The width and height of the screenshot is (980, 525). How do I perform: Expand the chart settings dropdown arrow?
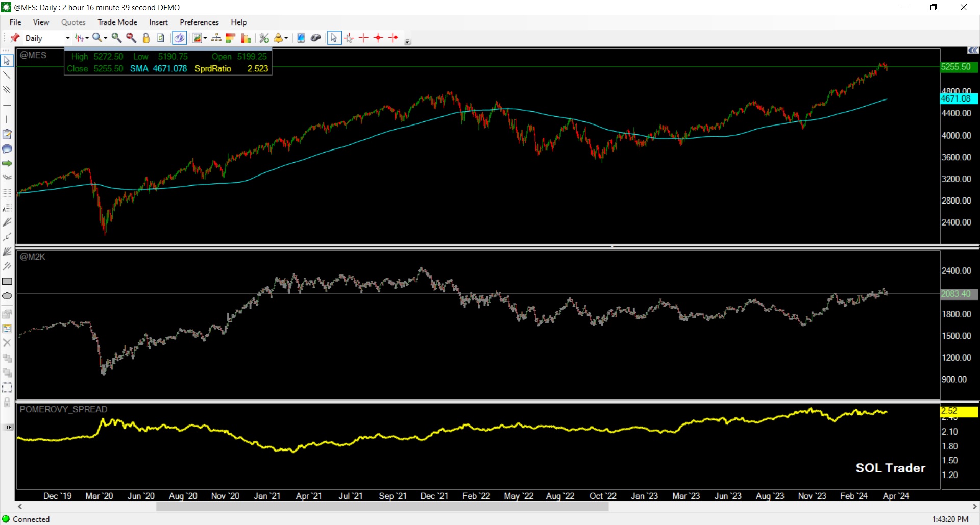tap(205, 38)
